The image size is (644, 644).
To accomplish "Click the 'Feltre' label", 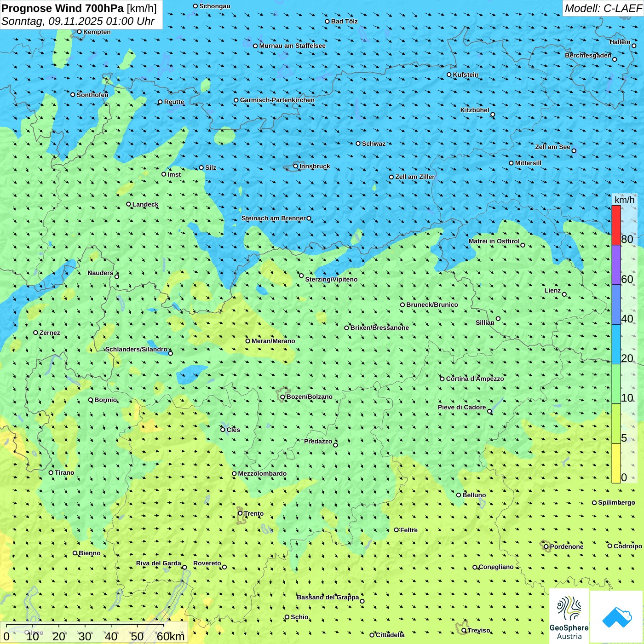I will click(409, 530).
